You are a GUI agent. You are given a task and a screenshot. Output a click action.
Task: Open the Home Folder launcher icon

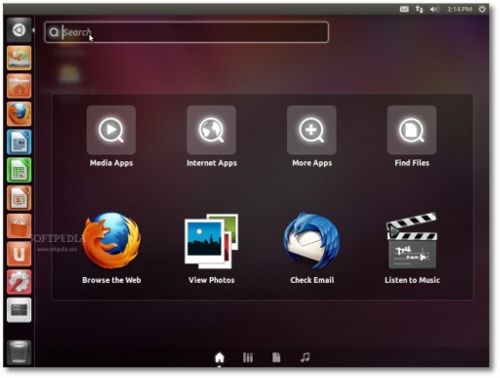(x=19, y=86)
